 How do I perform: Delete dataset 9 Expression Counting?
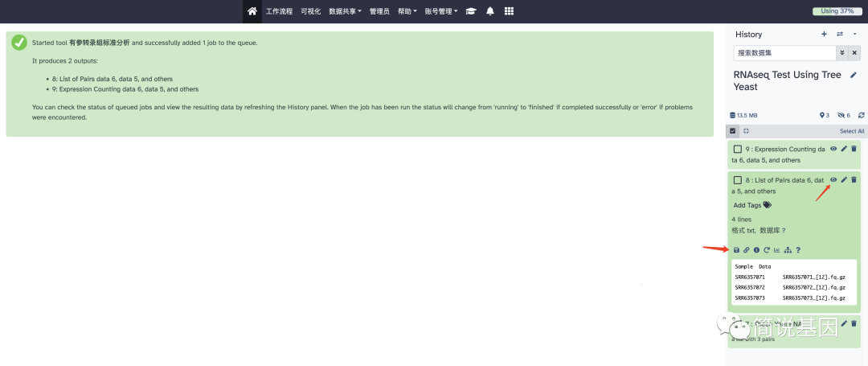(854, 148)
